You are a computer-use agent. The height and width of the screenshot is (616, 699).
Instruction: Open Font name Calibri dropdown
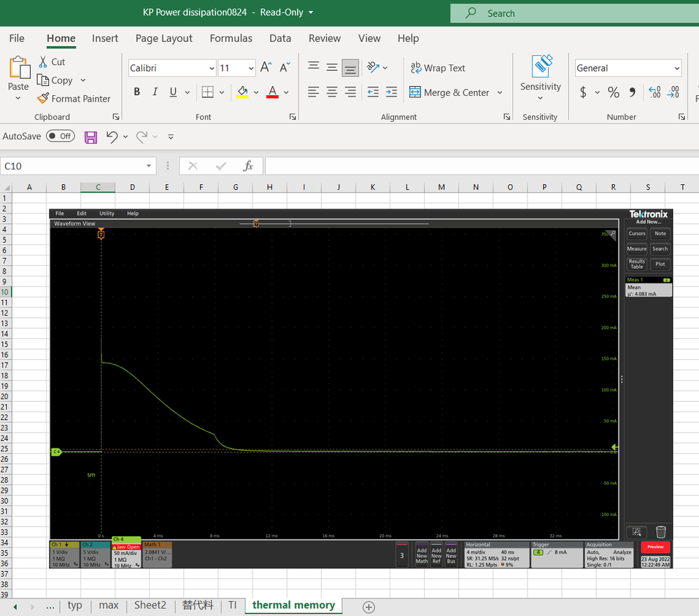[x=212, y=68]
